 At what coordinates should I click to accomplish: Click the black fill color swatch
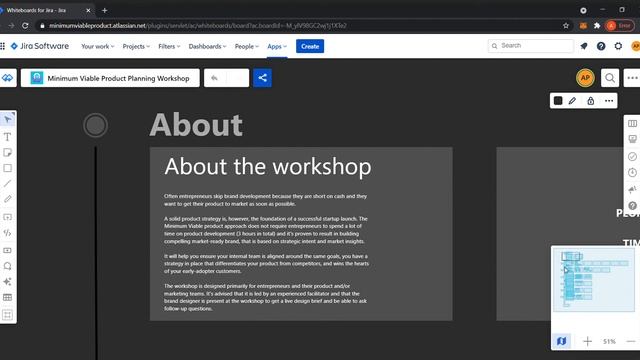pos(558,101)
